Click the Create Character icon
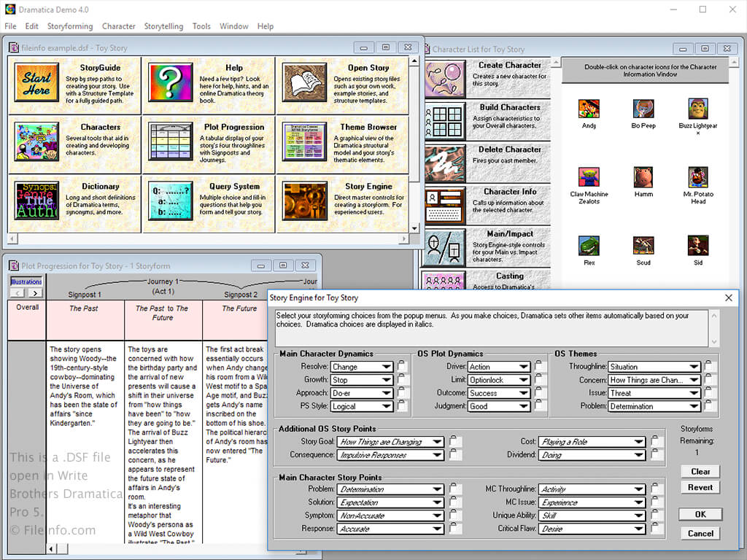The image size is (747, 560). point(445,79)
